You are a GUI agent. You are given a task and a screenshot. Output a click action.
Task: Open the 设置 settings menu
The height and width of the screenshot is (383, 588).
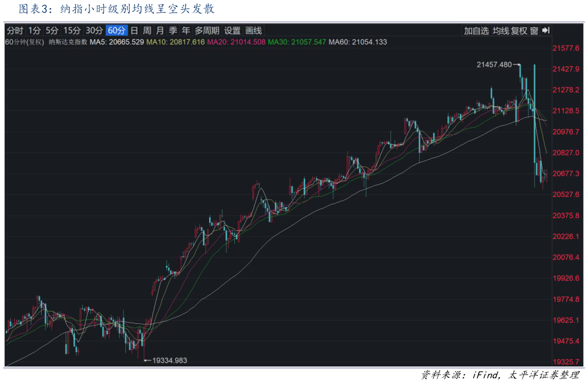(232, 31)
